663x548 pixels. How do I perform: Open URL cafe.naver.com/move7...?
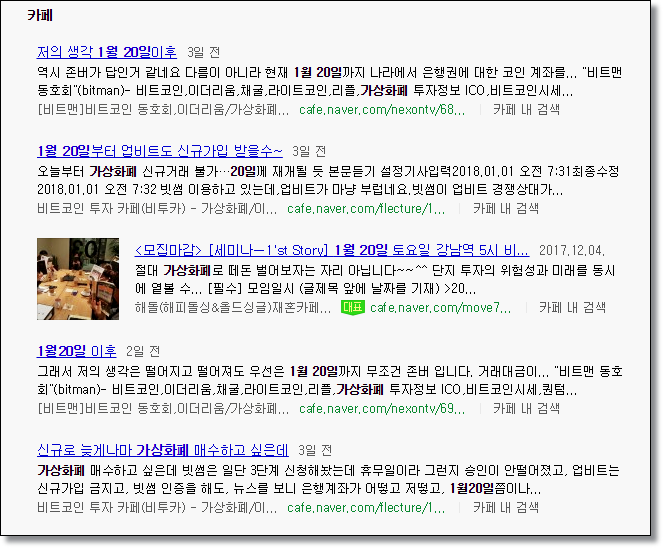coord(440,307)
